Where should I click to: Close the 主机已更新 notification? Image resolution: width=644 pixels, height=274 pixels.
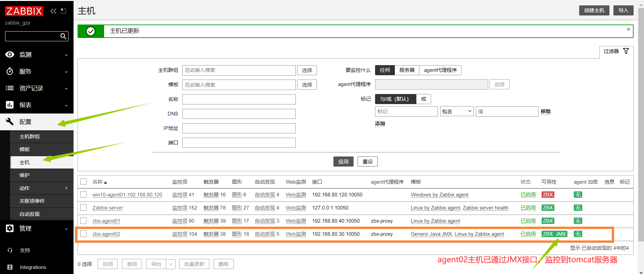point(628,29)
